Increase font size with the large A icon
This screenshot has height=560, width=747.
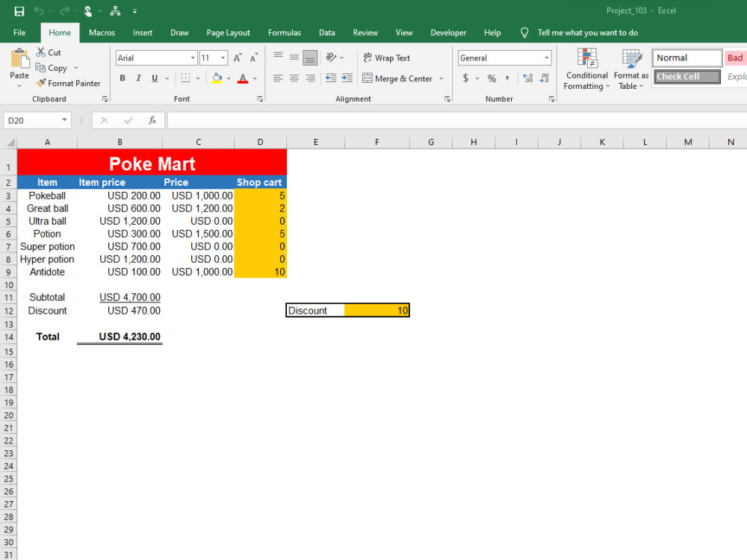[x=238, y=58]
